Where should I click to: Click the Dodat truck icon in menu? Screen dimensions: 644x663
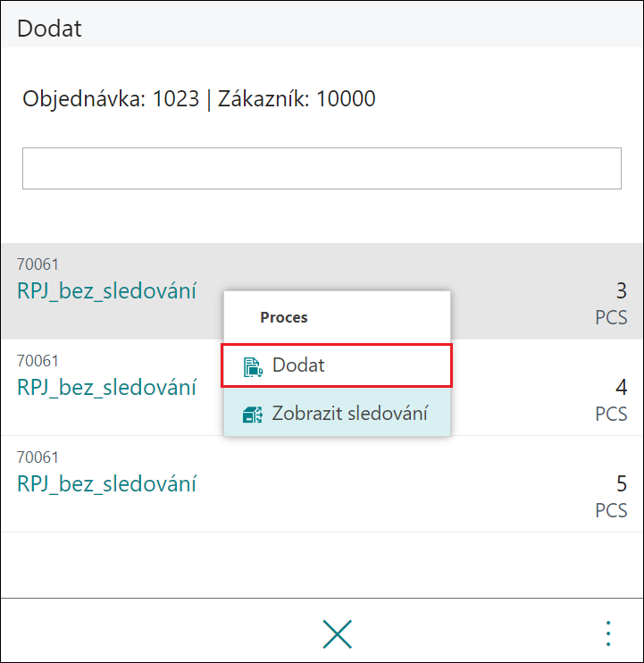[x=253, y=366]
